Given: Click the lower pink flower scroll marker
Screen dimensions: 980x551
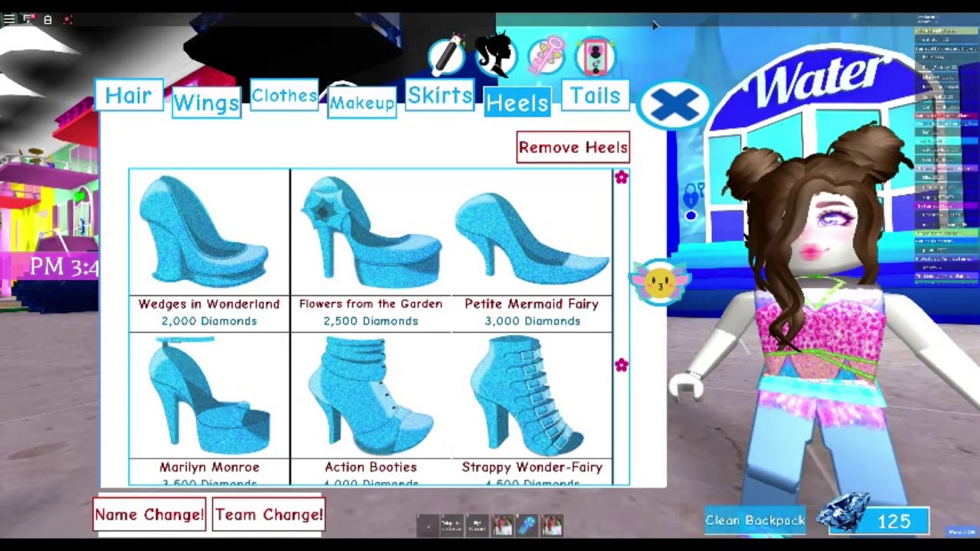Looking at the screenshot, I should tap(621, 366).
